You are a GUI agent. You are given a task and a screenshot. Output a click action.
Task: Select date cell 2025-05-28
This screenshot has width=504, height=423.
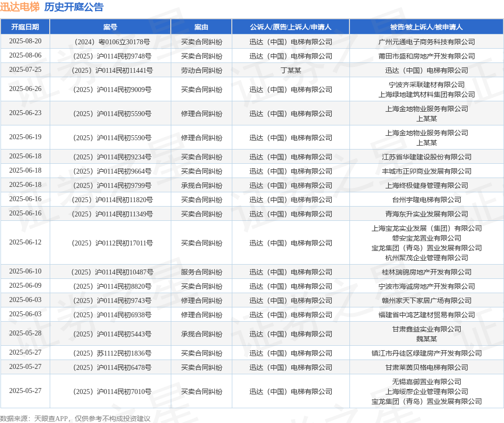click(x=25, y=333)
